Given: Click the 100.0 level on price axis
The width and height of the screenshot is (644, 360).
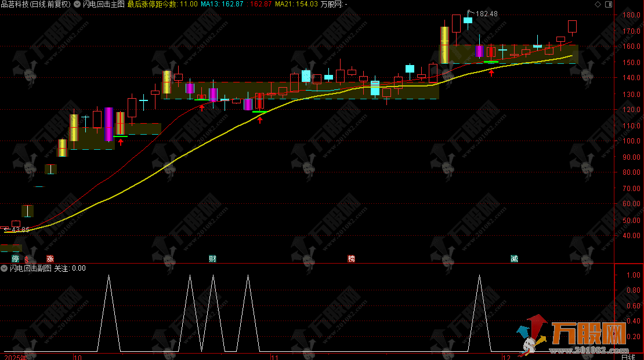Looking at the screenshot, I should (x=628, y=141).
